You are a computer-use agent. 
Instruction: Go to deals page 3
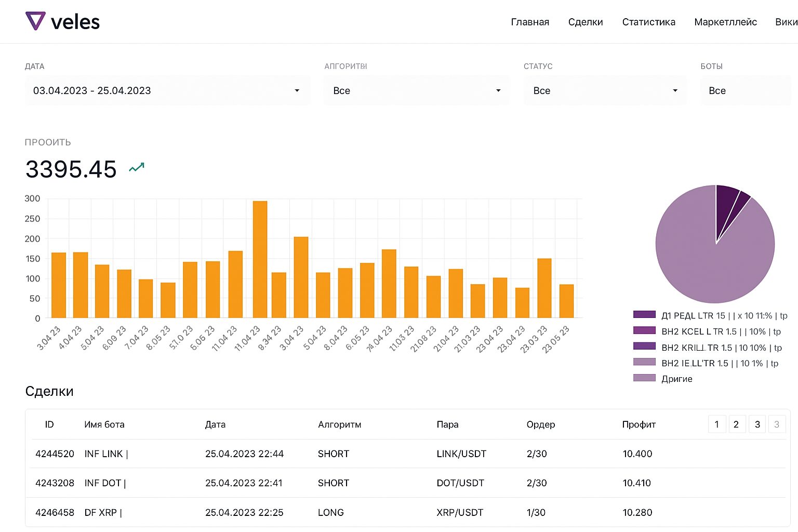(757, 424)
